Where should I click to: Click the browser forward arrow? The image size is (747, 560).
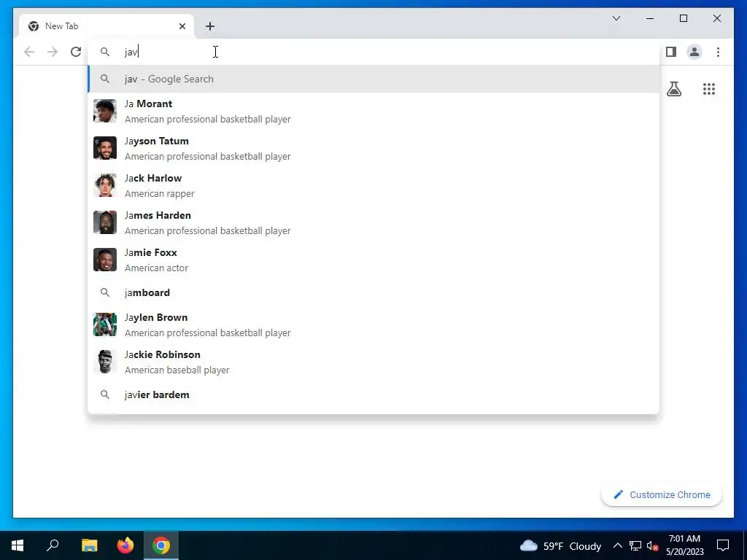coord(53,52)
